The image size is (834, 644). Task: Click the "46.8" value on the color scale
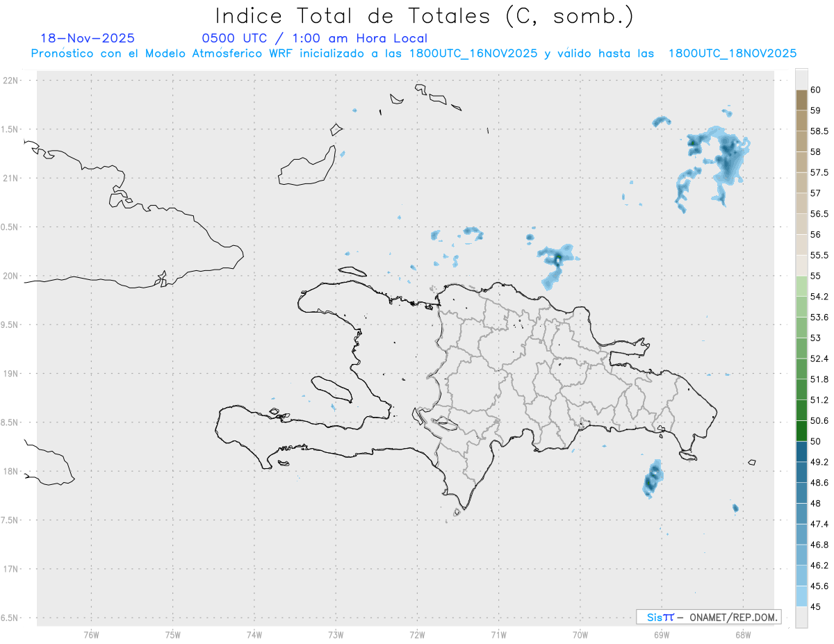click(x=819, y=545)
